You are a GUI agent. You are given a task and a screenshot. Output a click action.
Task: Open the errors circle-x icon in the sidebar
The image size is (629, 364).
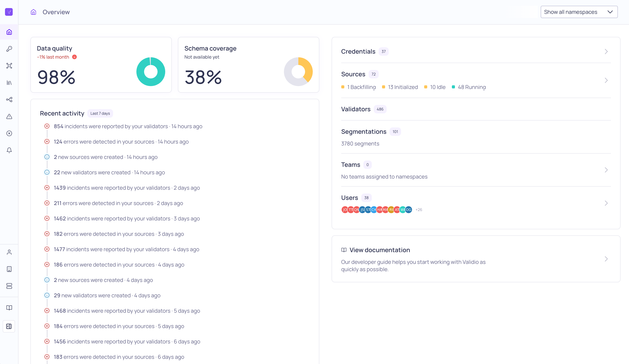click(x=9, y=133)
